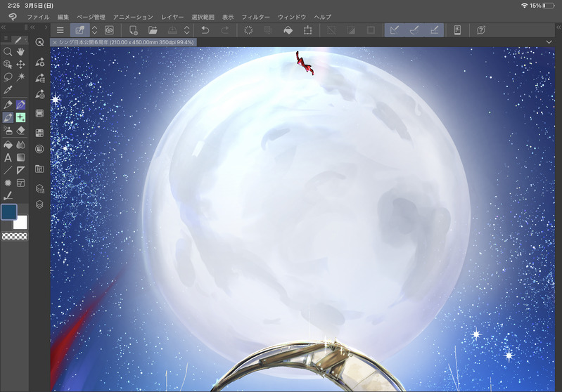The height and width of the screenshot is (392, 562).
Task: Select the Eyedropper tool
Action: click(x=8, y=90)
